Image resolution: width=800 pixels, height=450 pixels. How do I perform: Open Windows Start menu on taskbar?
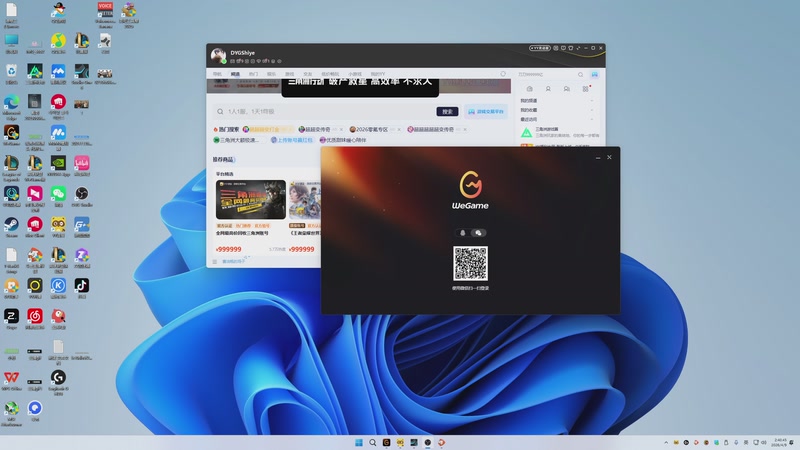click(359, 442)
